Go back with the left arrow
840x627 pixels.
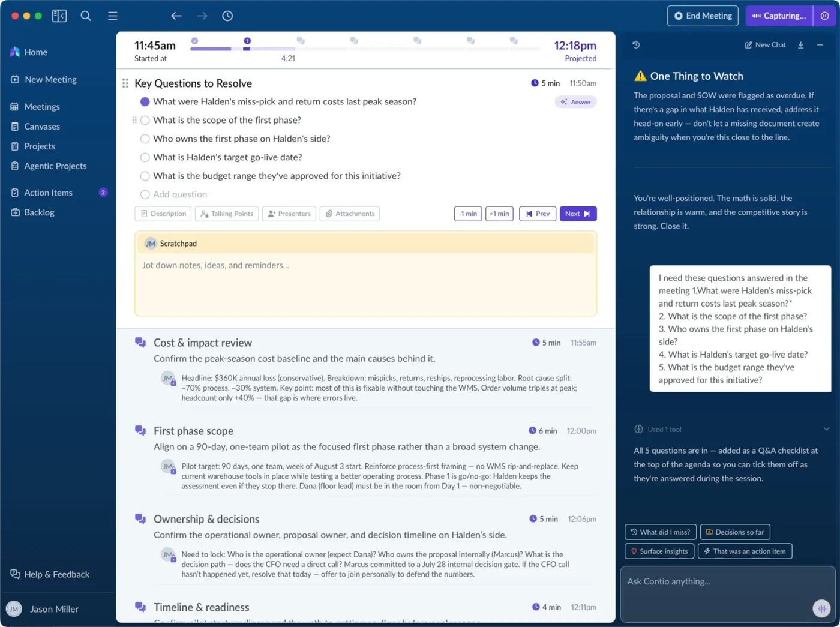coord(176,16)
